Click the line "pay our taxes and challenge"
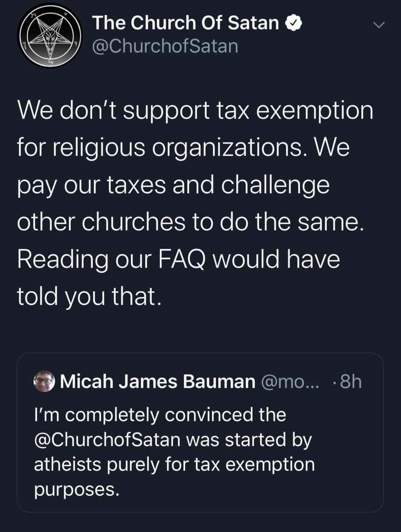Image resolution: width=401 pixels, height=532 pixels. pos(173,185)
